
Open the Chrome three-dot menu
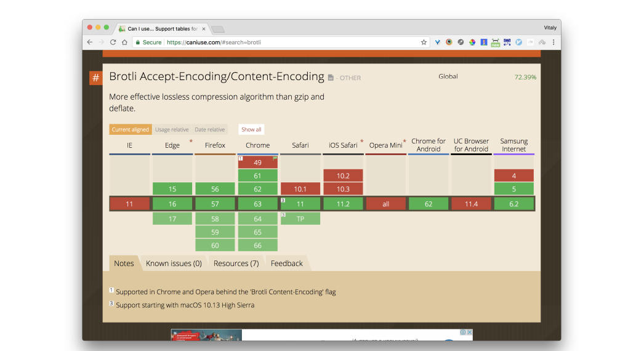click(x=553, y=42)
